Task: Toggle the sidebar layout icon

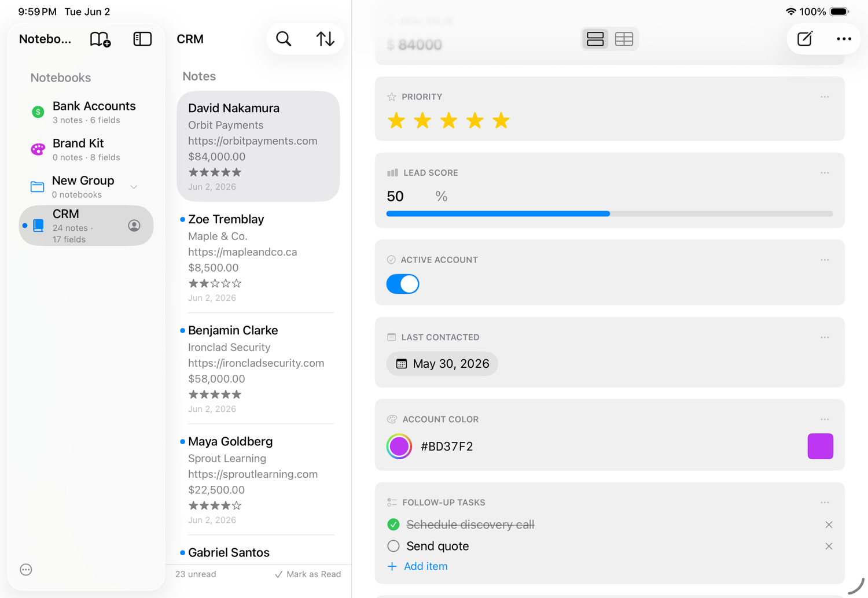Action: [x=142, y=39]
